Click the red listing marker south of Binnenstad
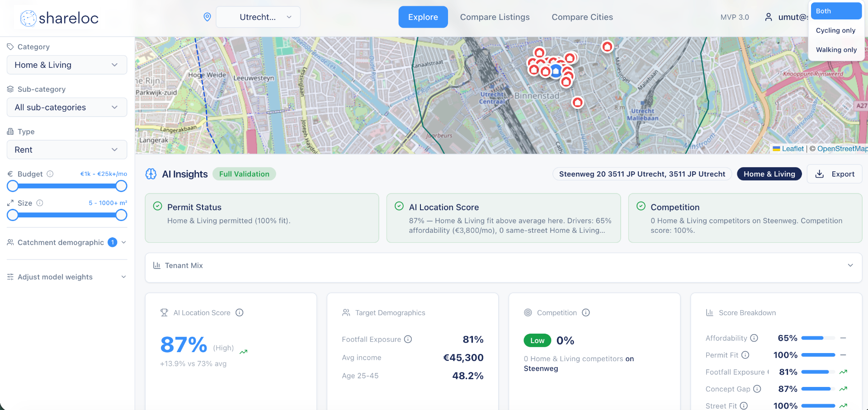The height and width of the screenshot is (410, 868). tap(577, 103)
